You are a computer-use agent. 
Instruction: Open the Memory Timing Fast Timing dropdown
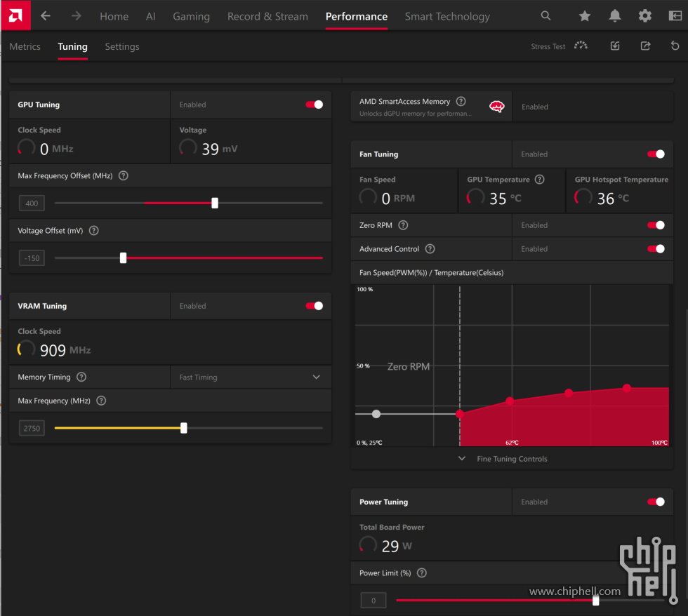(x=251, y=377)
